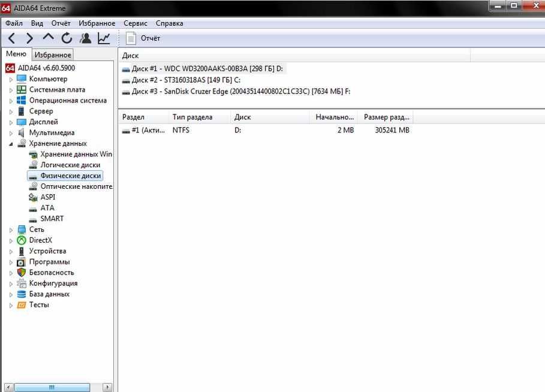Viewport: 545px width, 392px height.
Task: Click the AIDA64 v6.60.5900 root icon
Action: 10,68
